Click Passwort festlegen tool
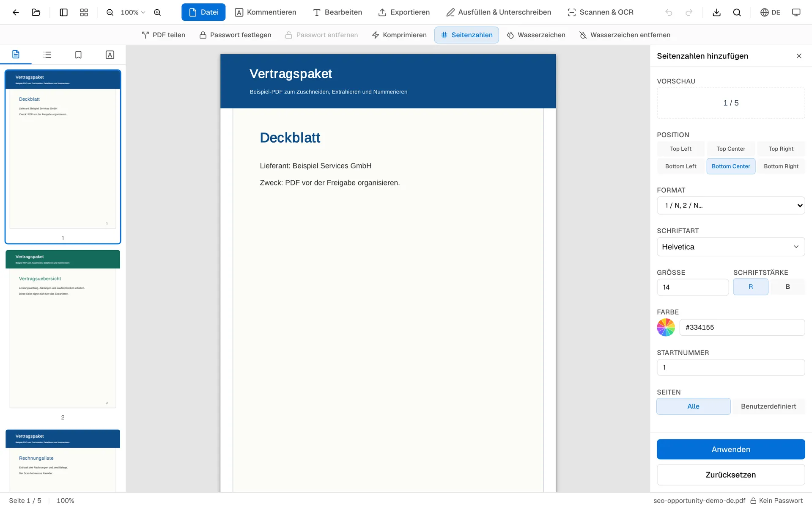This screenshot has width=812, height=508. tap(236, 35)
